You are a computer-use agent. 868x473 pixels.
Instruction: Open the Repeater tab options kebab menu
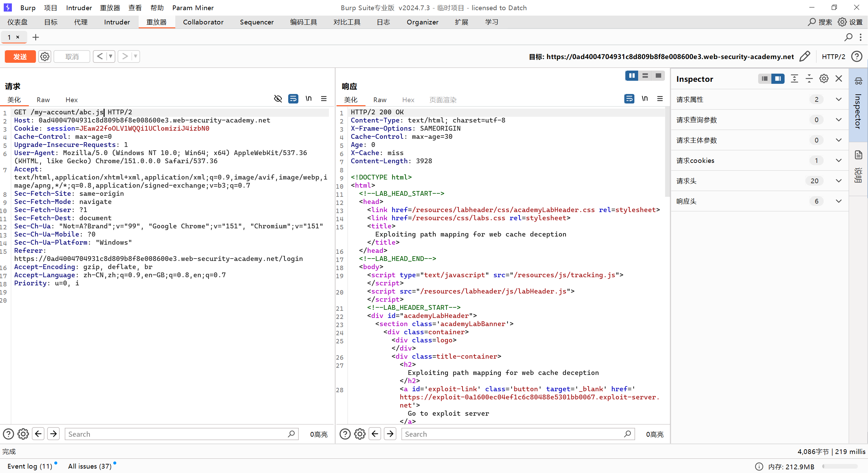[861, 37]
